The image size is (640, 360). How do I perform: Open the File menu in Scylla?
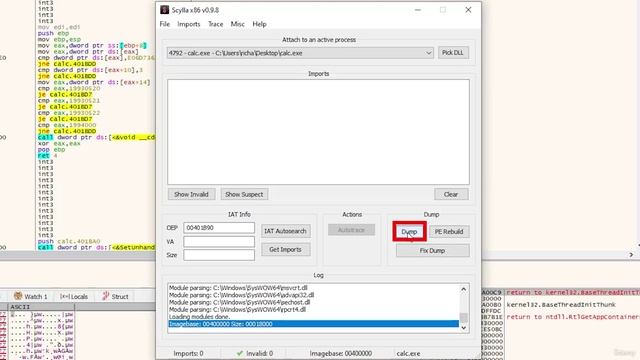click(x=164, y=24)
